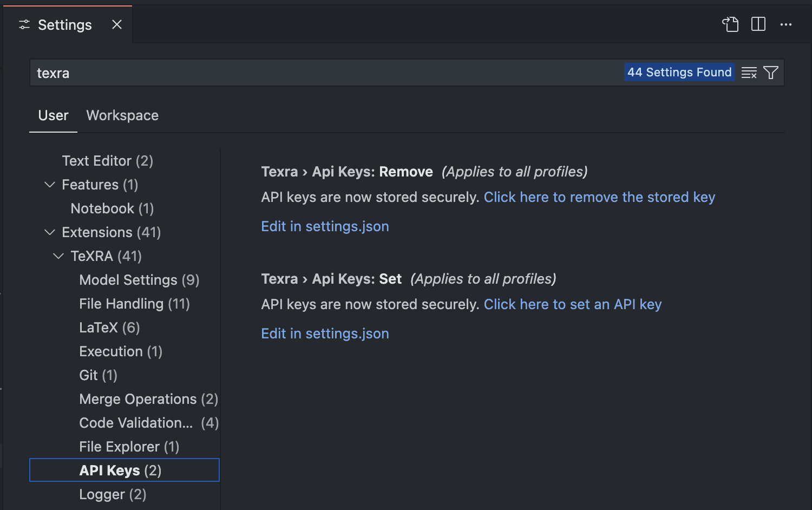
Task: Open the More Actions ellipsis menu
Action: [x=786, y=24]
